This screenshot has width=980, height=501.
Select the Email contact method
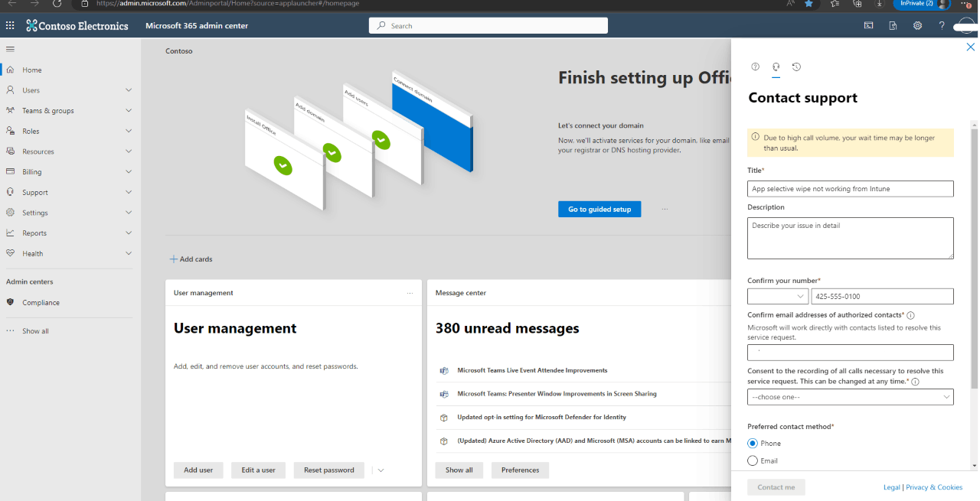(753, 460)
